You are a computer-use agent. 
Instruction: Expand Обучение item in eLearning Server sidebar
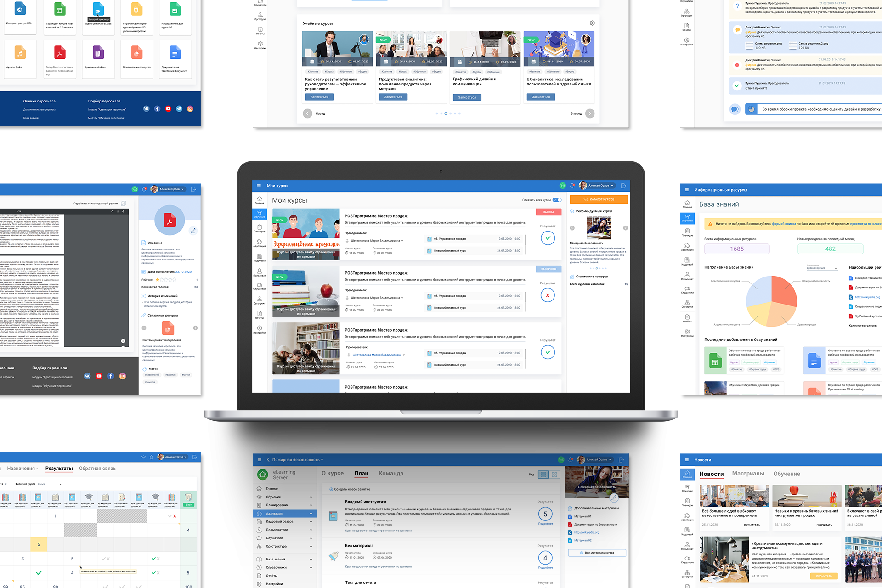click(311, 497)
